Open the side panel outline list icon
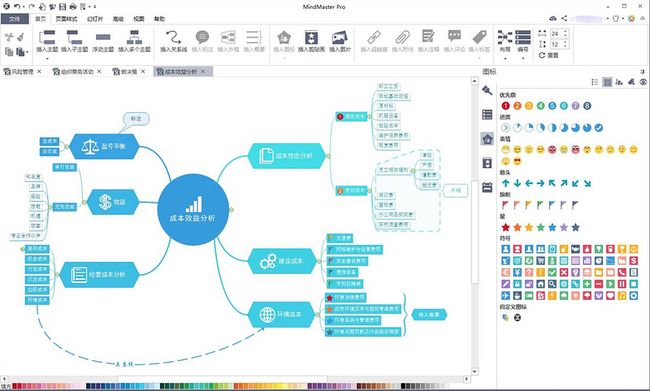Image resolution: width=650 pixels, height=391 pixels. [x=488, y=114]
